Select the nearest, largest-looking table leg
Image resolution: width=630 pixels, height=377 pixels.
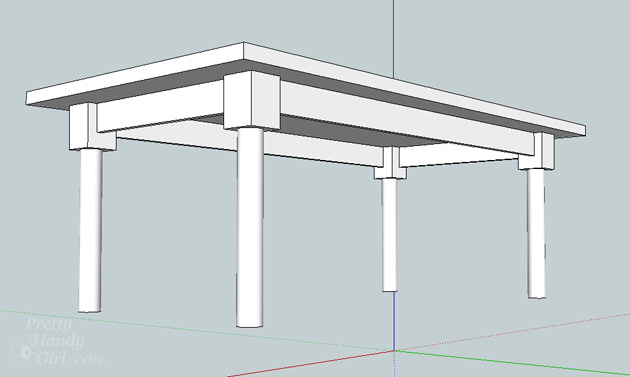pyautogui.click(x=250, y=227)
